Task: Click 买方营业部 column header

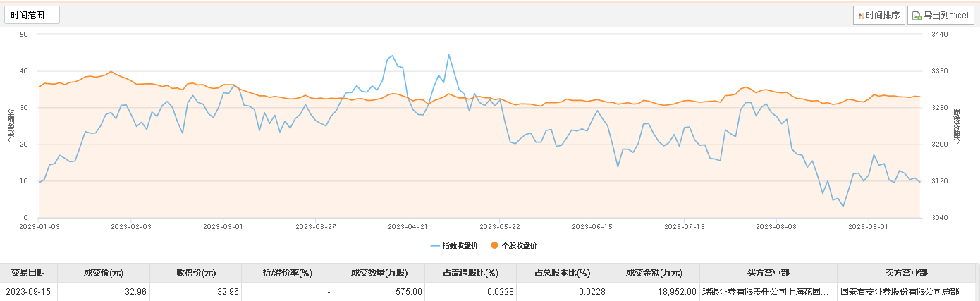Action: tap(768, 273)
